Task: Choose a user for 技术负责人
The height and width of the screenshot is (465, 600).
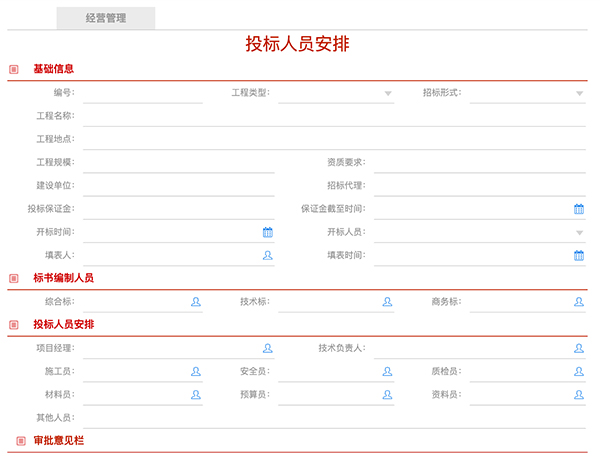Action: pos(579,348)
